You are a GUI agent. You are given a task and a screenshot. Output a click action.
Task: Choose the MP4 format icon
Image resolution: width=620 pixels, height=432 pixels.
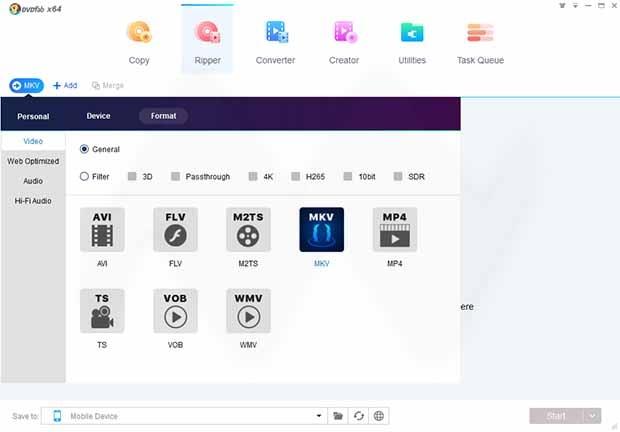click(x=395, y=230)
